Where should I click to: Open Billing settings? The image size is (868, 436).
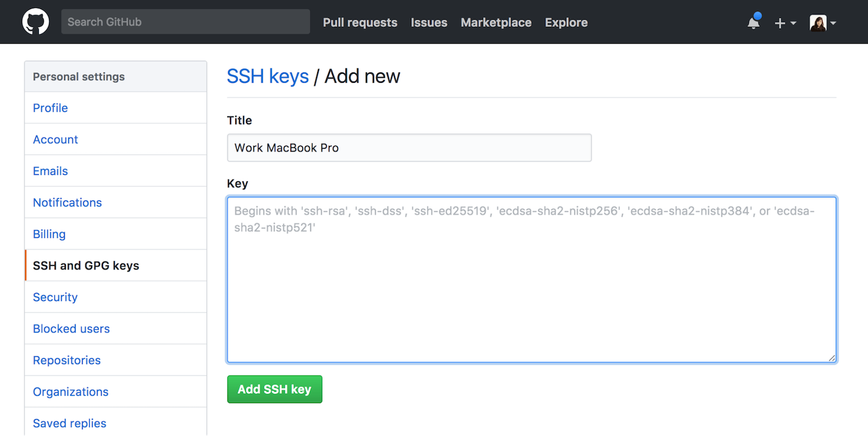coord(49,234)
